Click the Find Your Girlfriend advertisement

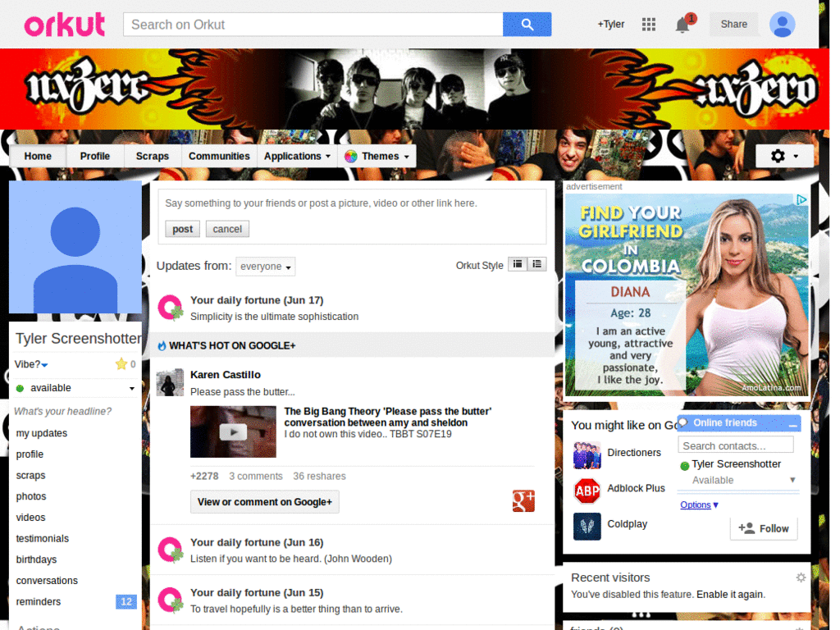pyautogui.click(x=687, y=295)
